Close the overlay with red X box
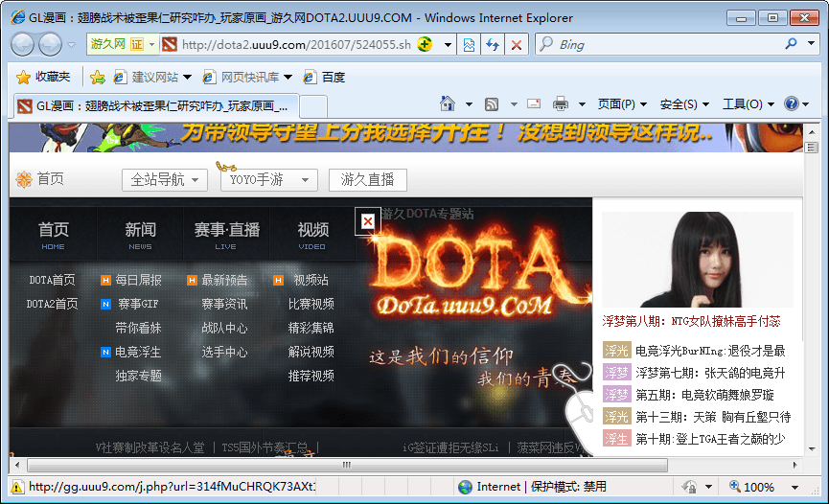 coord(367,221)
